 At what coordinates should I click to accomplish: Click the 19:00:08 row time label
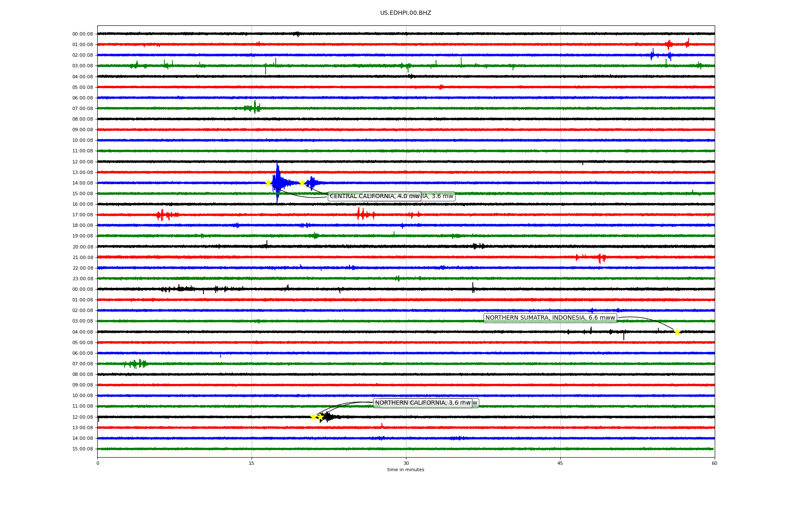click(x=82, y=236)
